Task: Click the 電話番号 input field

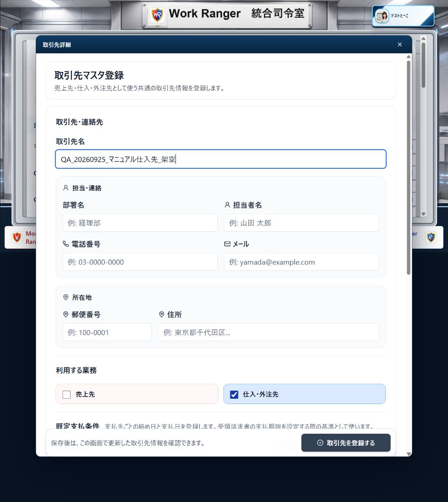Action: tap(140, 262)
